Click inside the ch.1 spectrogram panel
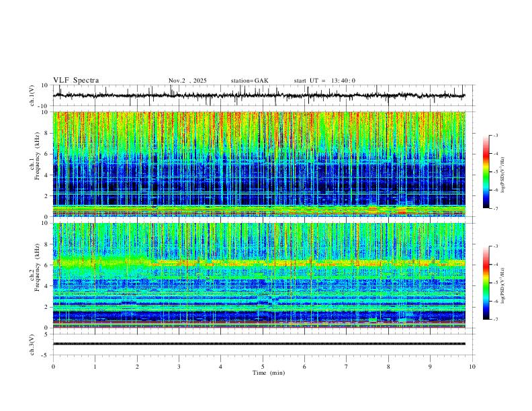532x411 pixels. coord(259,164)
